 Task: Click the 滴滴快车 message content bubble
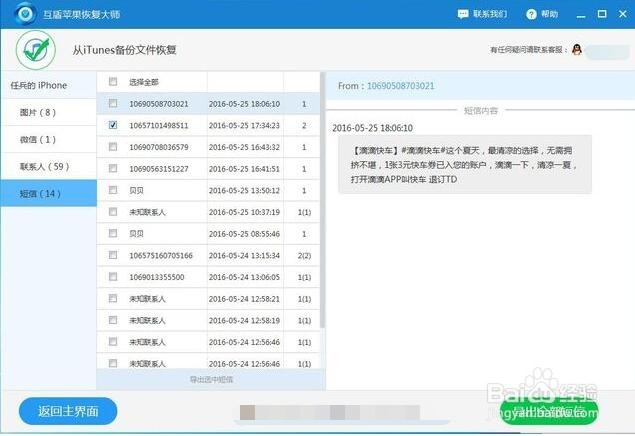pos(465,165)
